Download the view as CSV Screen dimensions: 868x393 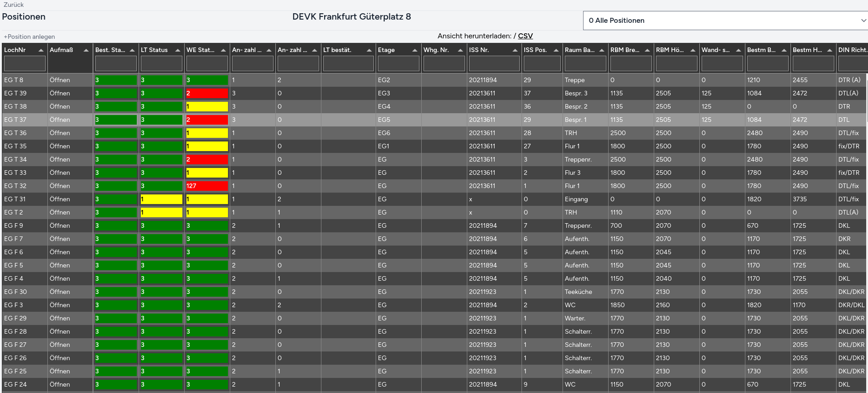[x=525, y=36]
